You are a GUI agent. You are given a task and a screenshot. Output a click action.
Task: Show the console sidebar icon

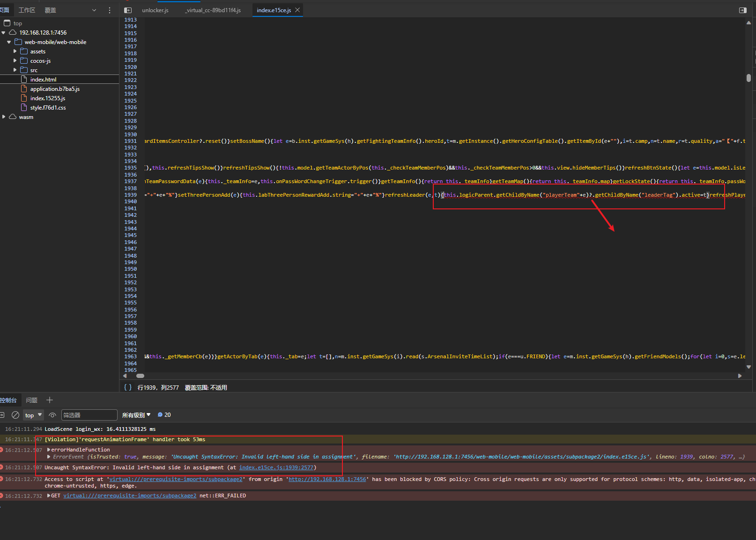point(2,415)
